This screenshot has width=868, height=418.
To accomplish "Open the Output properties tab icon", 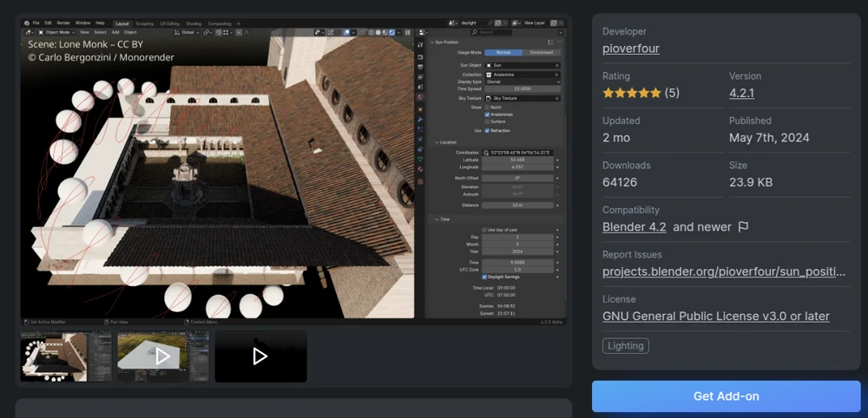I will coord(420,67).
